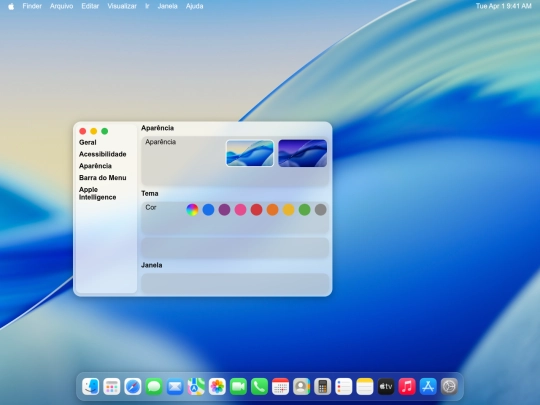The height and width of the screenshot is (405, 540).
Task: Pick the green accent color
Action: (304, 210)
